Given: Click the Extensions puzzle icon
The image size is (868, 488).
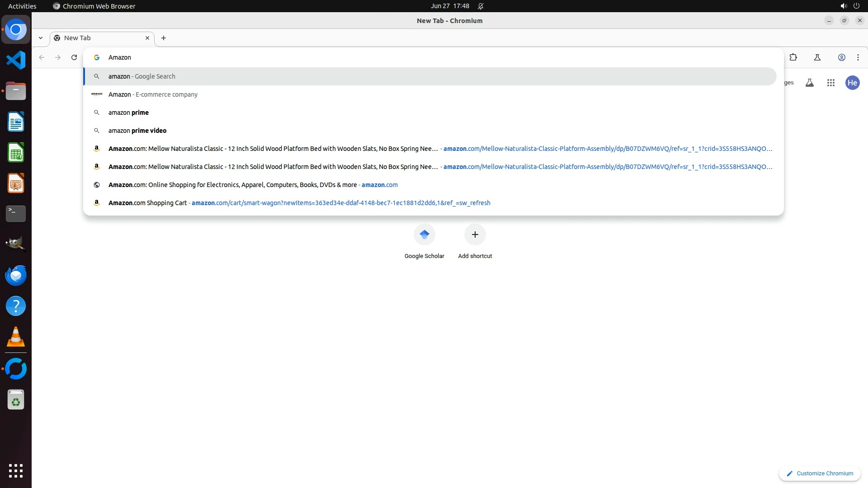Looking at the screenshot, I should pos(793,57).
